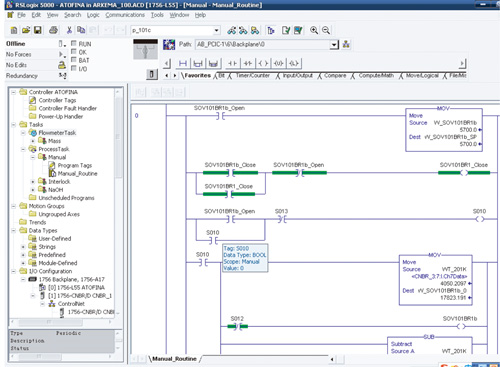Collapse the Tasks tree node
Screen dimensions: 500x367
14,125
